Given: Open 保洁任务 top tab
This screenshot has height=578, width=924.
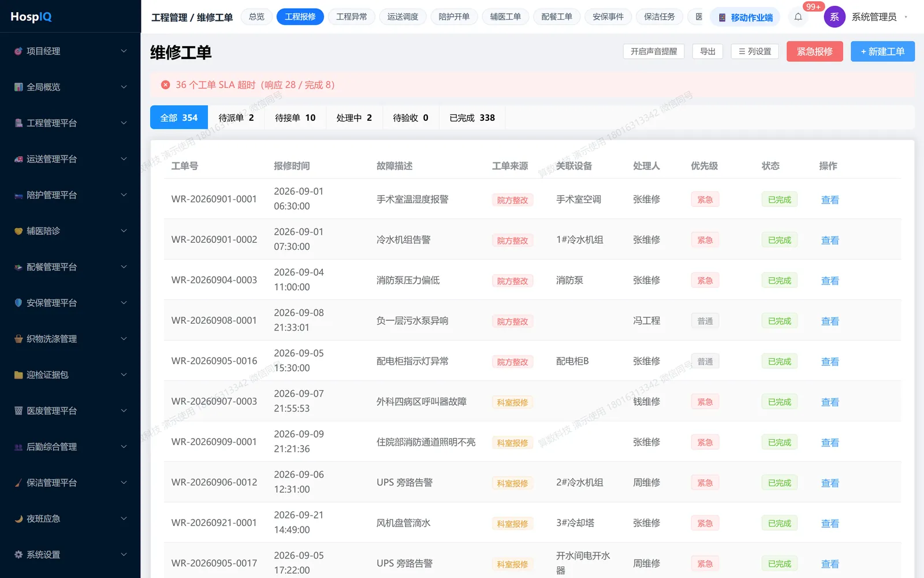Looking at the screenshot, I should tap(660, 17).
